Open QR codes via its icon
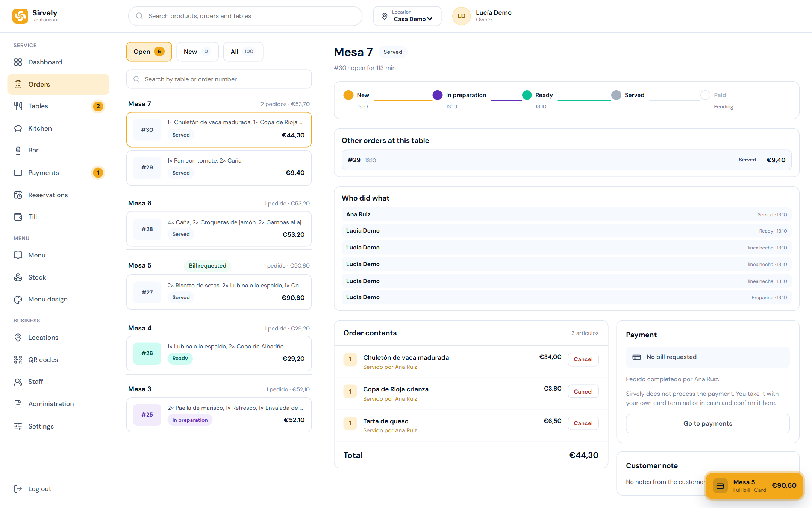Image resolution: width=812 pixels, height=508 pixels. [x=18, y=360]
